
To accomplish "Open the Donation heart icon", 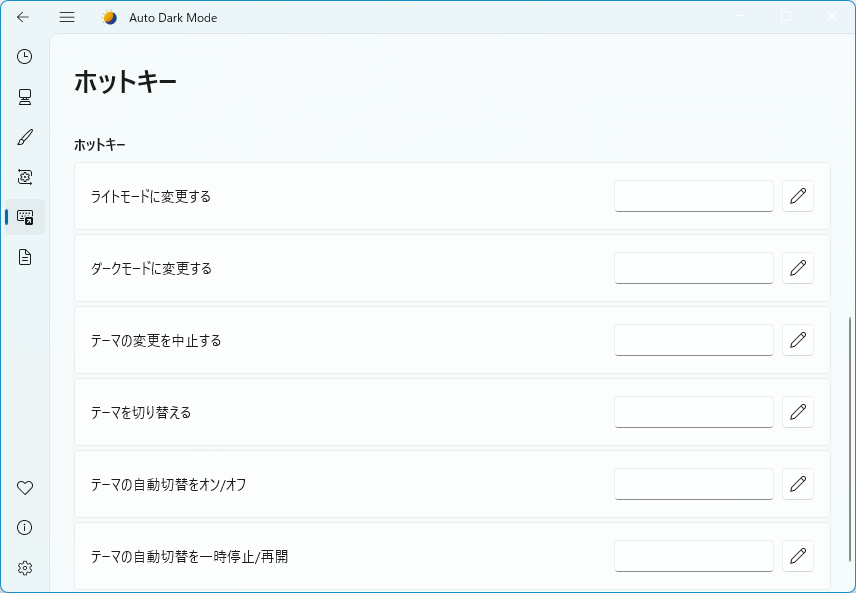I will pyautogui.click(x=25, y=488).
